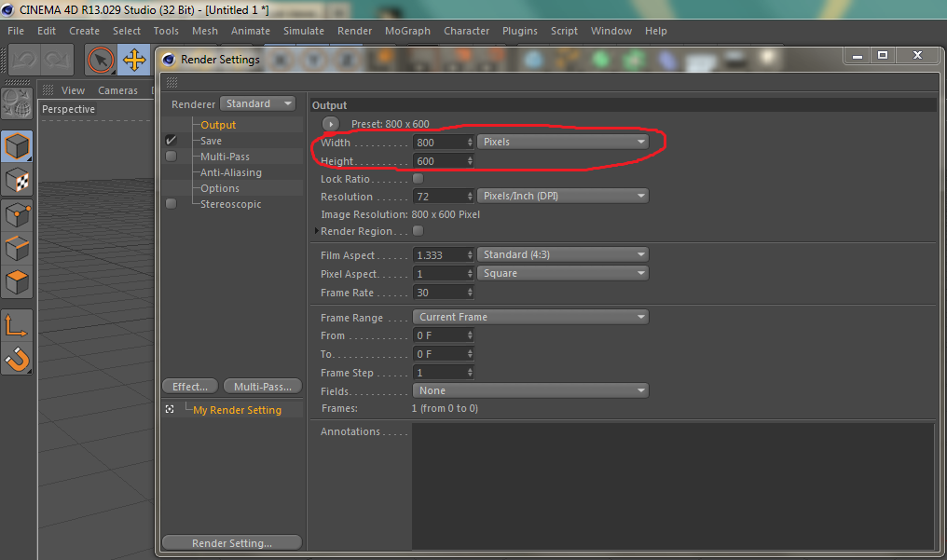Click the Height value field

(439, 161)
